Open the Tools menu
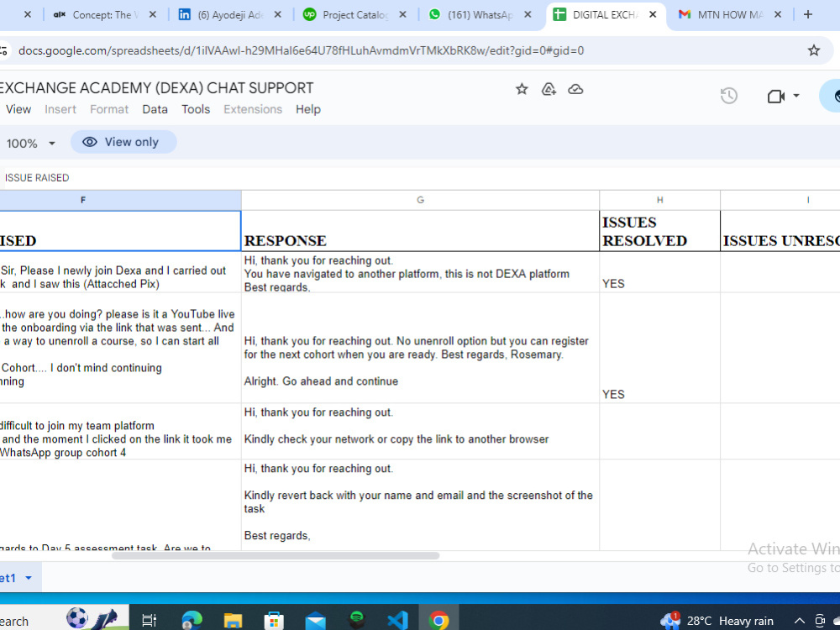This screenshot has height=630, width=840. pyautogui.click(x=196, y=109)
